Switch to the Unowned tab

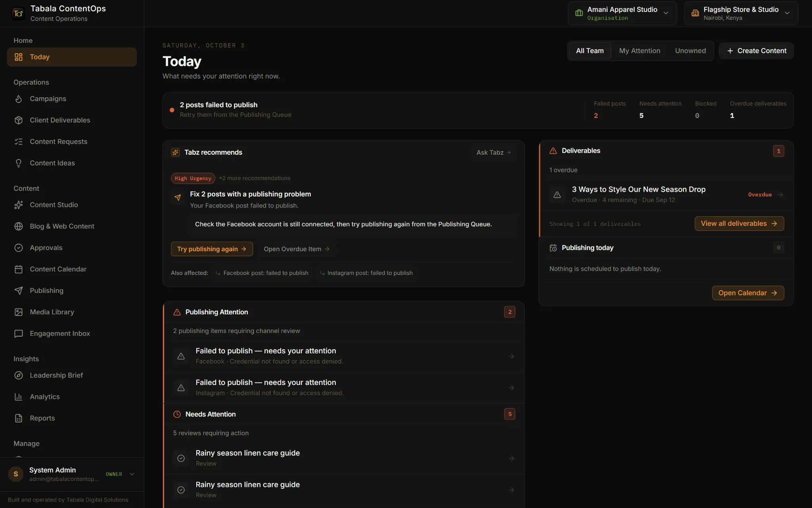[x=690, y=51]
